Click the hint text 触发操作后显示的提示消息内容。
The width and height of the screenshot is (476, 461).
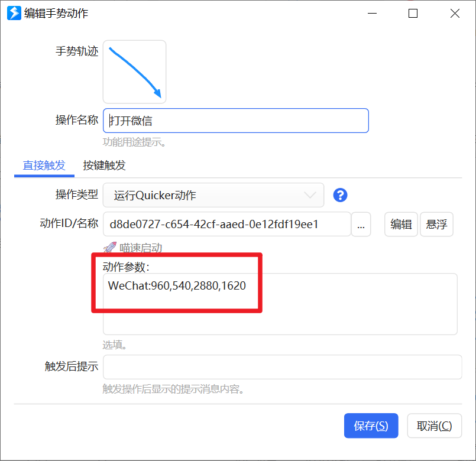tap(174, 389)
